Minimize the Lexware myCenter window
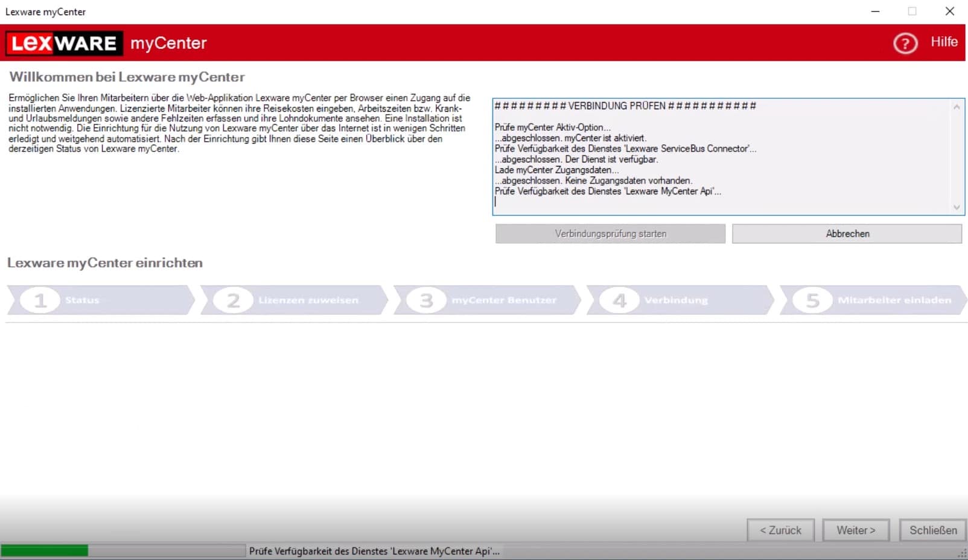The image size is (968, 560). coord(875,11)
